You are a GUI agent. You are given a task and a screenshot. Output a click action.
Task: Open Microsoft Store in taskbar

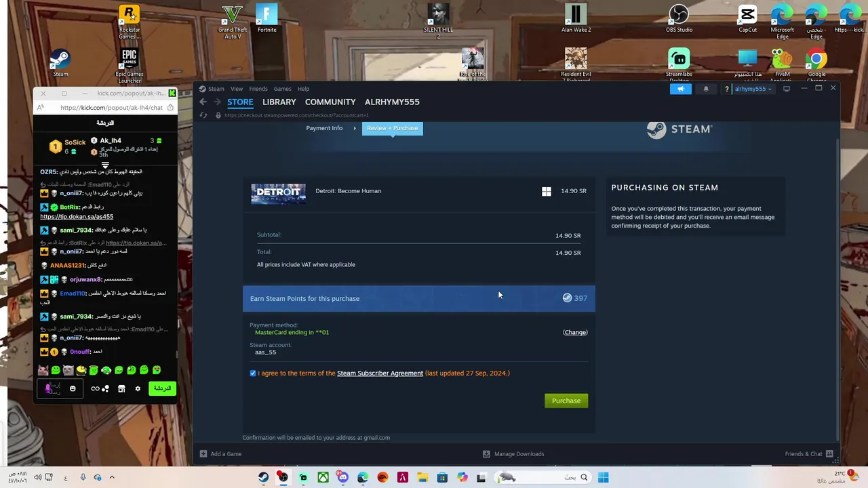point(442,477)
